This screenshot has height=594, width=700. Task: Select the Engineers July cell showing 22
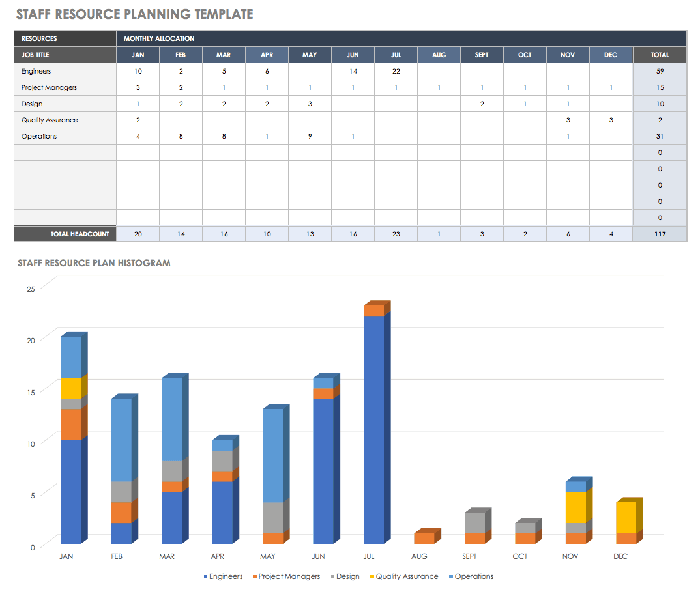click(x=396, y=72)
